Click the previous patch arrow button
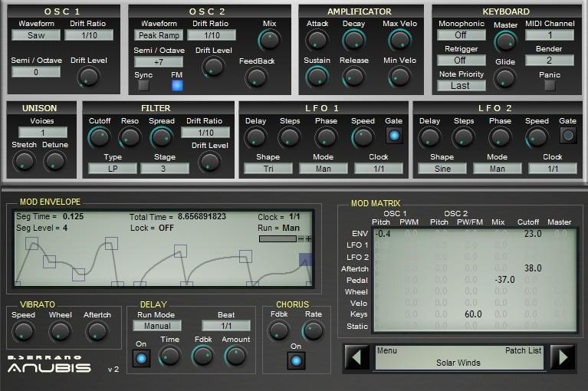The image size is (588, 391). click(356, 357)
